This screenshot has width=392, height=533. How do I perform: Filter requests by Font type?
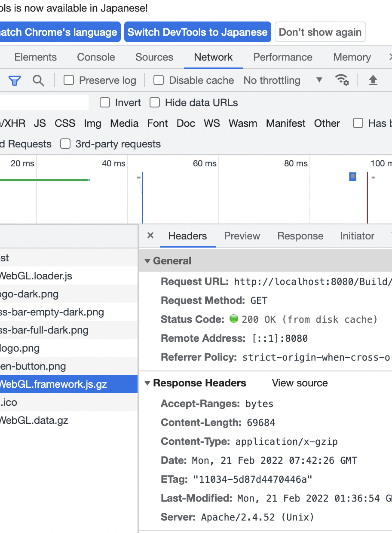(157, 123)
